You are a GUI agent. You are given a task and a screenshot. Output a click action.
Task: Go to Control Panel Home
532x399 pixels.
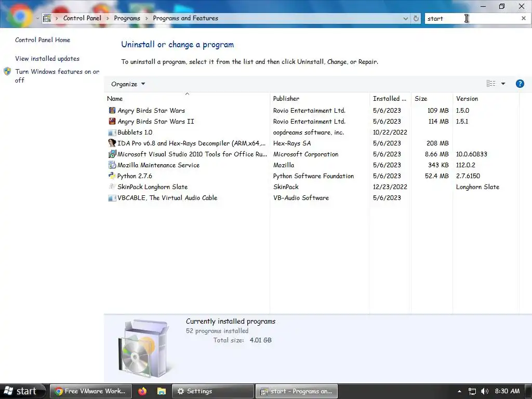click(43, 40)
